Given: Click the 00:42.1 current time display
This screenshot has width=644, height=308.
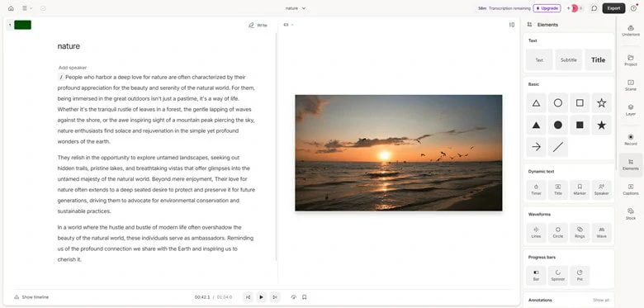Looking at the screenshot, I should coord(202,297).
